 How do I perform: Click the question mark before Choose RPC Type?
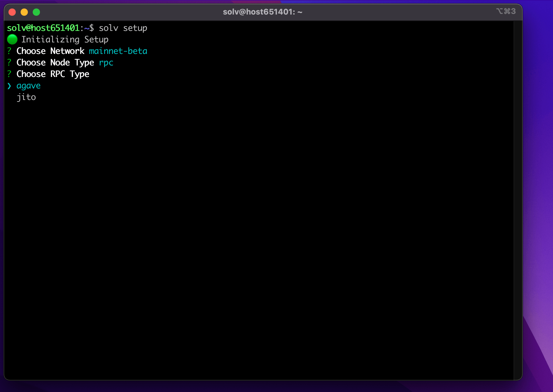point(9,74)
